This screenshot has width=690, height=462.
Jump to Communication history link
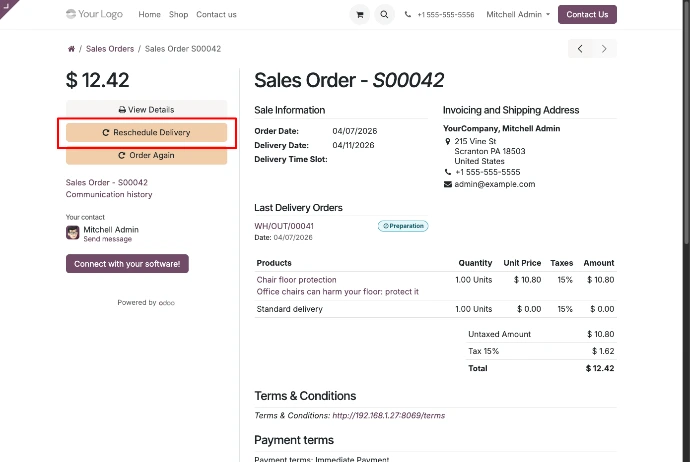tap(109, 195)
